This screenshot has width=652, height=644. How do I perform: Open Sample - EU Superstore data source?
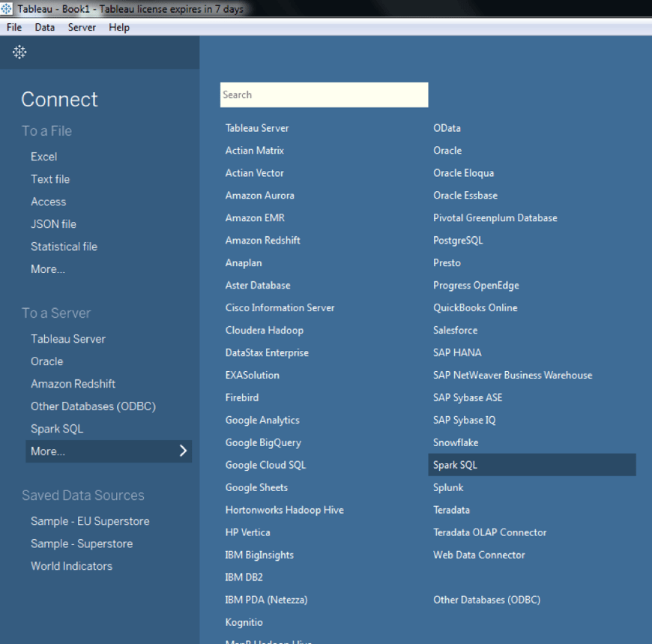[90, 521]
